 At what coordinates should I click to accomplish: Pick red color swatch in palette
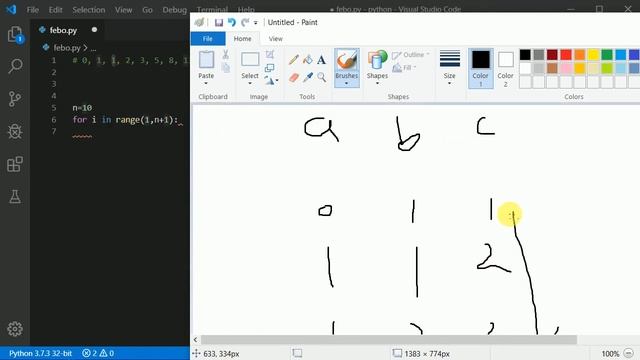pyautogui.click(x=566, y=55)
